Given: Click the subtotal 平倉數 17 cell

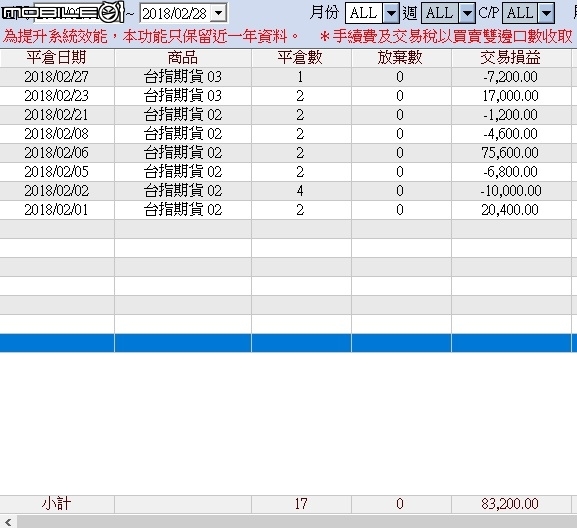Looking at the screenshot, I should [x=301, y=504].
